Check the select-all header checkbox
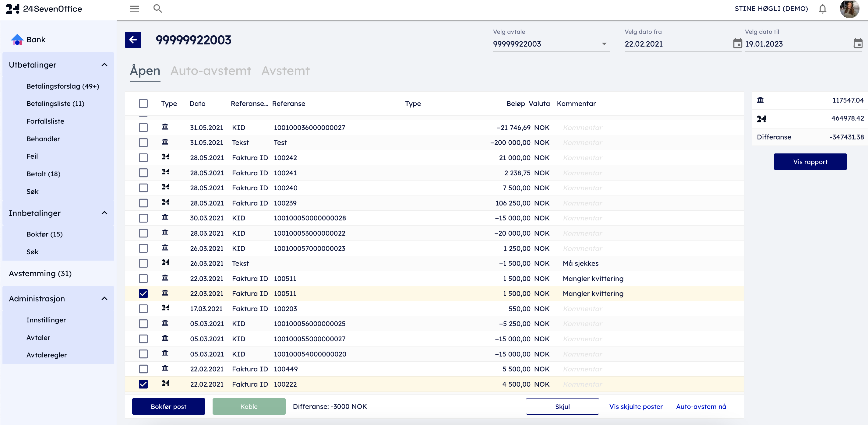The height and width of the screenshot is (425, 868). (x=143, y=104)
